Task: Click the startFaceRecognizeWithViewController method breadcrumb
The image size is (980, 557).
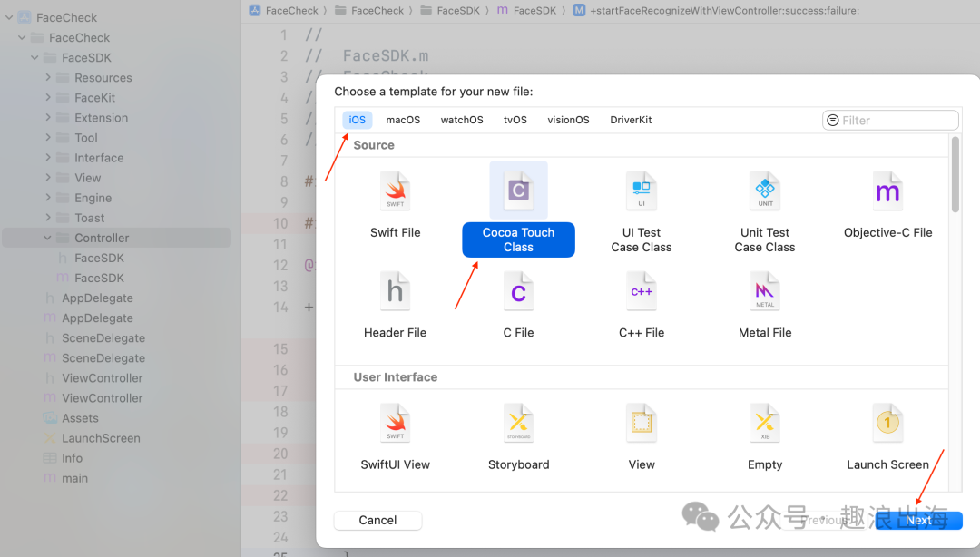Action: [716, 10]
